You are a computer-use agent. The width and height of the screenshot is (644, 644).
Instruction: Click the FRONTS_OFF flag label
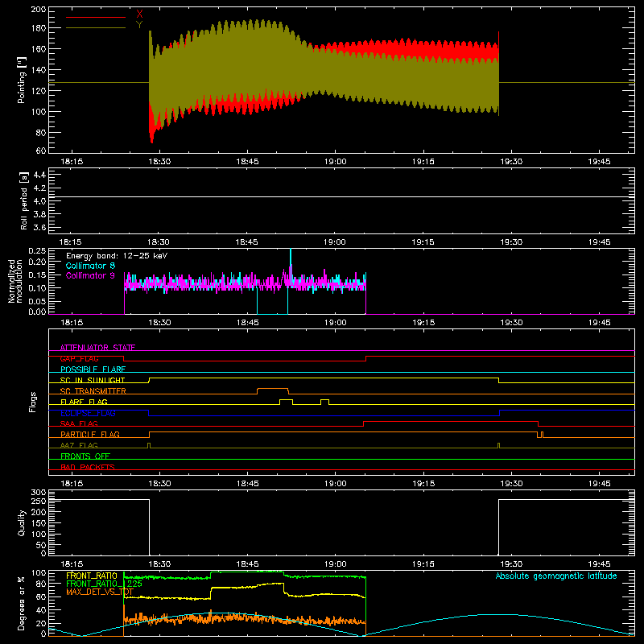(85, 456)
